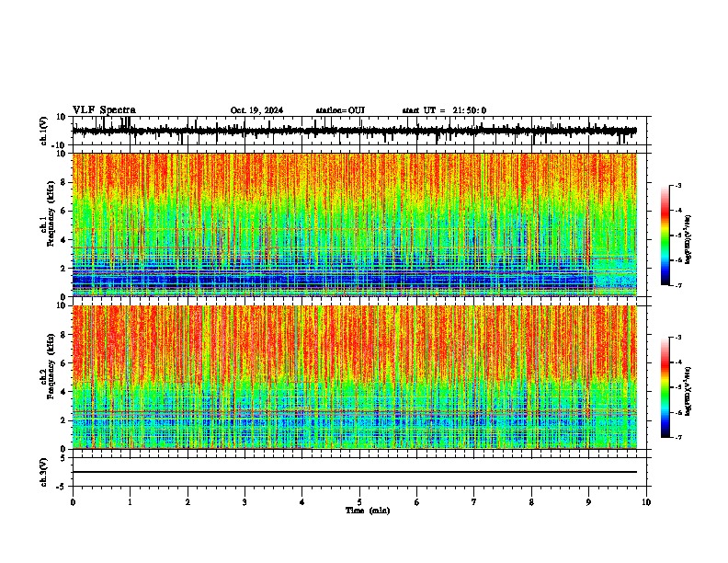Click the 'VLF Spectra' title text

[104, 109]
